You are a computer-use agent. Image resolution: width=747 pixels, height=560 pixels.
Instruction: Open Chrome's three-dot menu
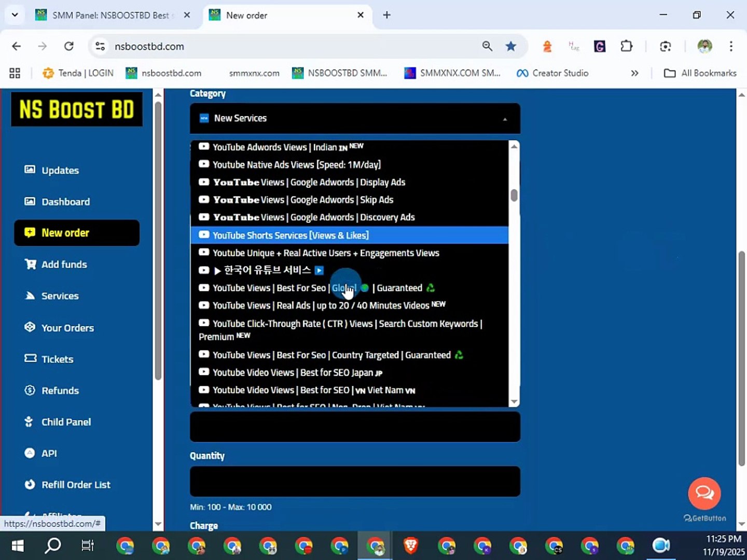tap(731, 46)
